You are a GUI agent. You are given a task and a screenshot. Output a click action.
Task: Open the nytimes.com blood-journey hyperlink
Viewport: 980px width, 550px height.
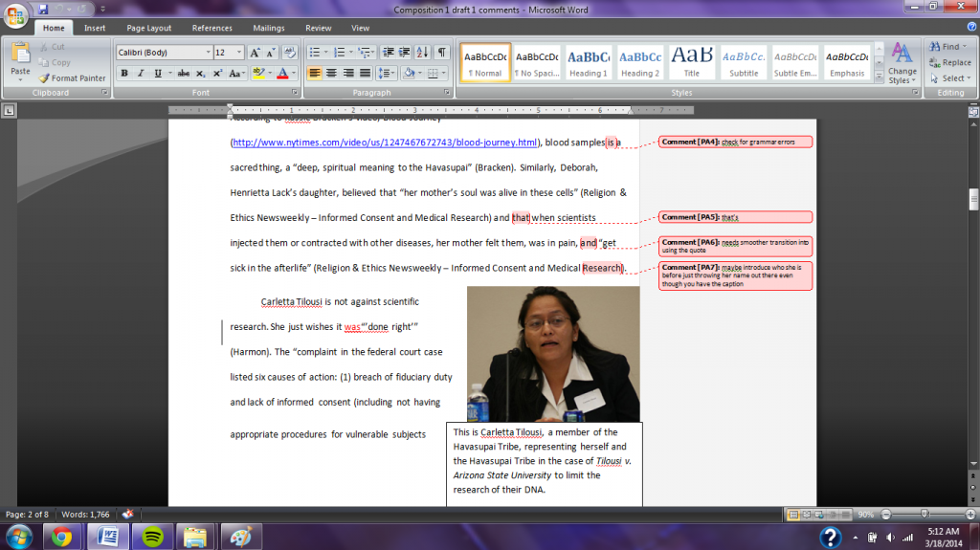click(384, 143)
